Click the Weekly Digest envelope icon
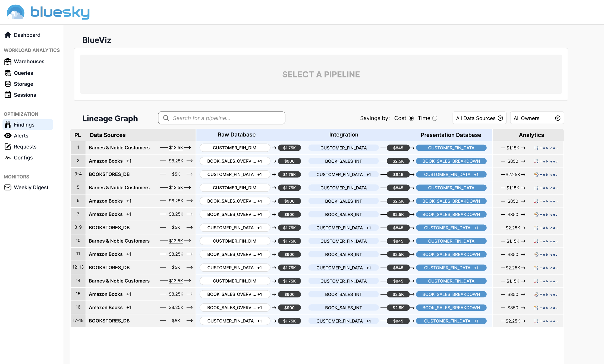Image resolution: width=604 pixels, height=364 pixels. [8, 187]
